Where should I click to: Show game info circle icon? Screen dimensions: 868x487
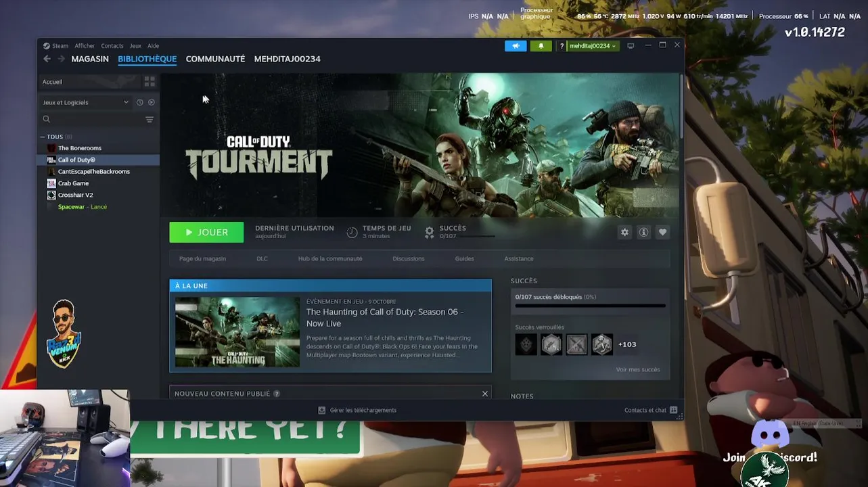[x=643, y=232]
